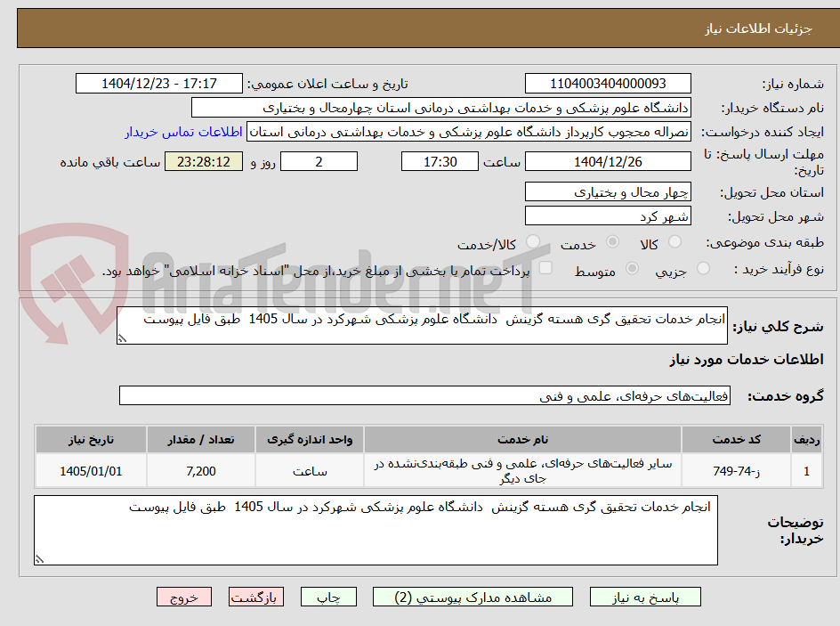Click the buyer notes 'توضیحات خریدار' textarea

coord(376,530)
